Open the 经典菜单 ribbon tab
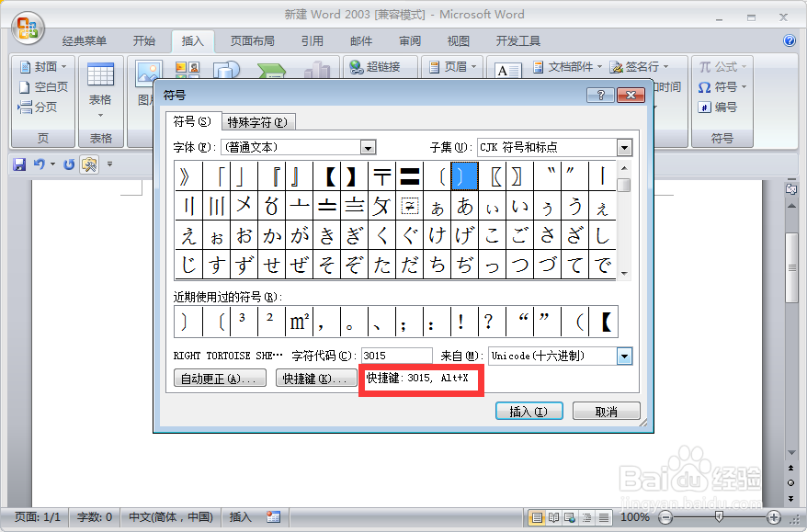The height and width of the screenshot is (532, 807). [x=85, y=41]
